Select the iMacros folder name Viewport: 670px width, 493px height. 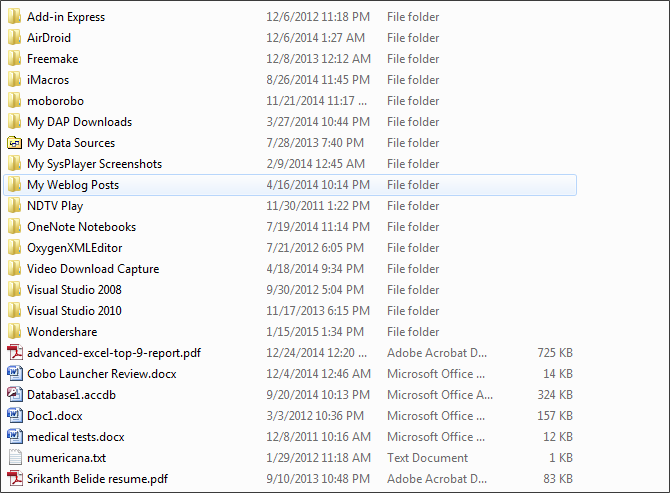pos(48,80)
